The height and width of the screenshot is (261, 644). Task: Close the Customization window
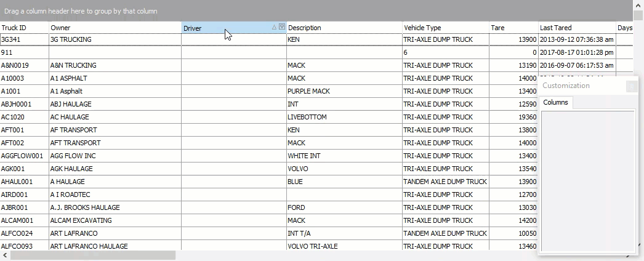click(632, 86)
